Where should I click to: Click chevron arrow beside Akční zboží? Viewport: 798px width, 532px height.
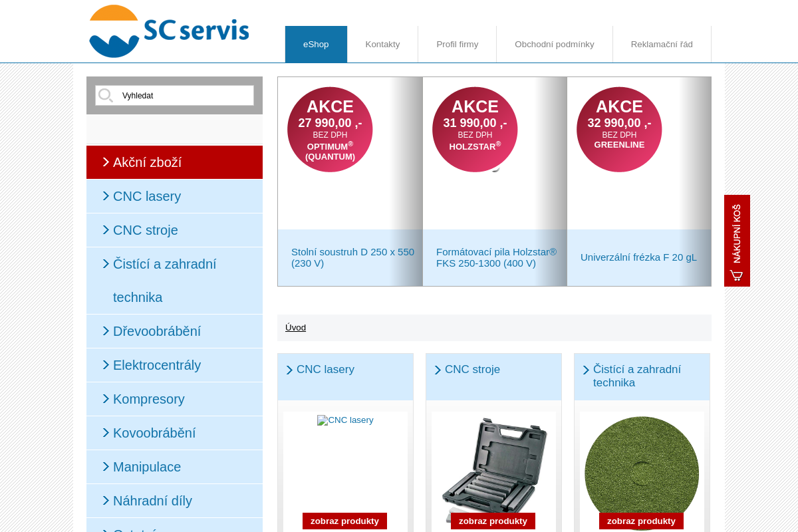coord(106,162)
